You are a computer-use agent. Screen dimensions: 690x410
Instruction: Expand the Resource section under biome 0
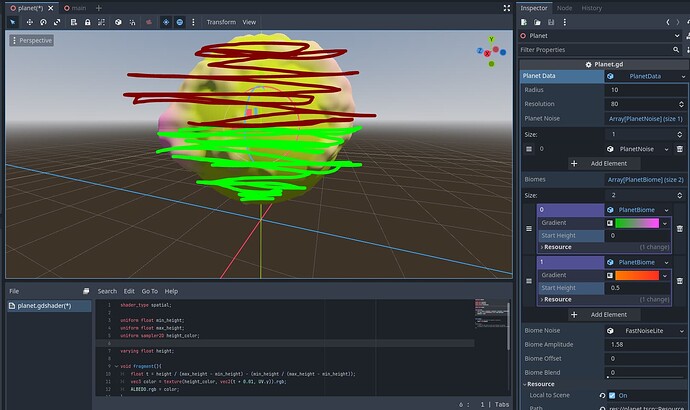click(x=558, y=246)
